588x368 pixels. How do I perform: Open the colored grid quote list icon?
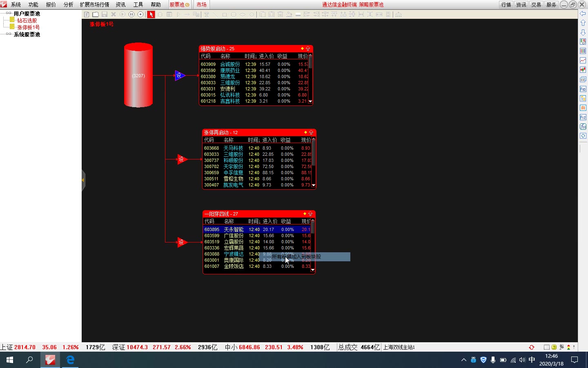click(x=583, y=51)
